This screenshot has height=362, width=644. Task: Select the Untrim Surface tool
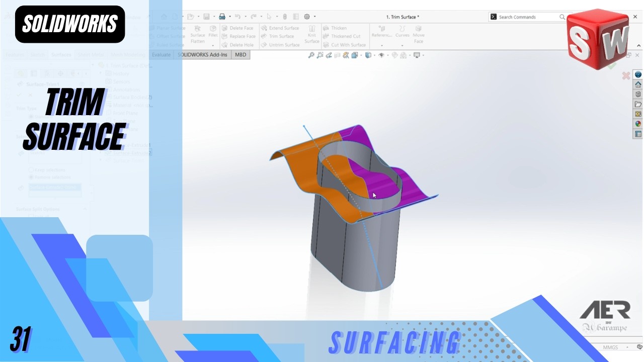280,45
